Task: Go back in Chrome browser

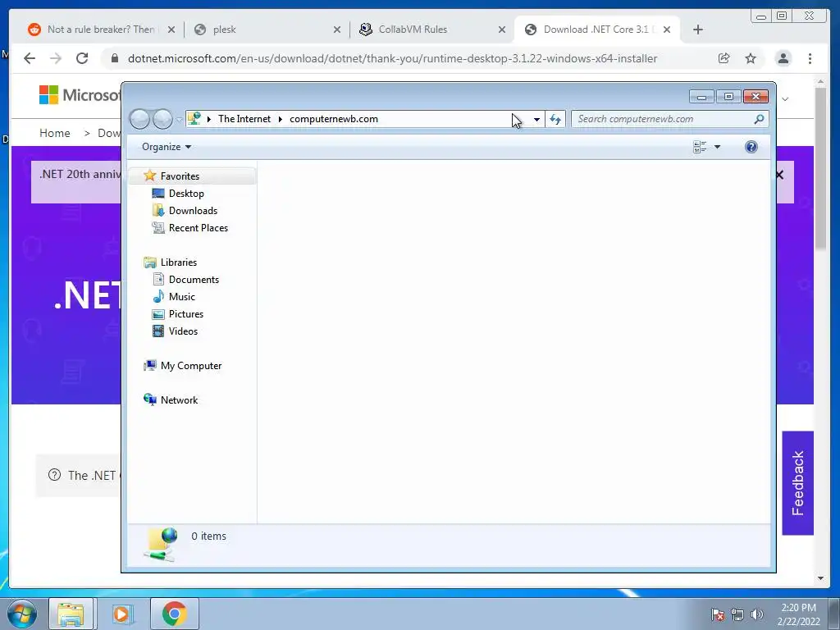Action: click(x=30, y=58)
